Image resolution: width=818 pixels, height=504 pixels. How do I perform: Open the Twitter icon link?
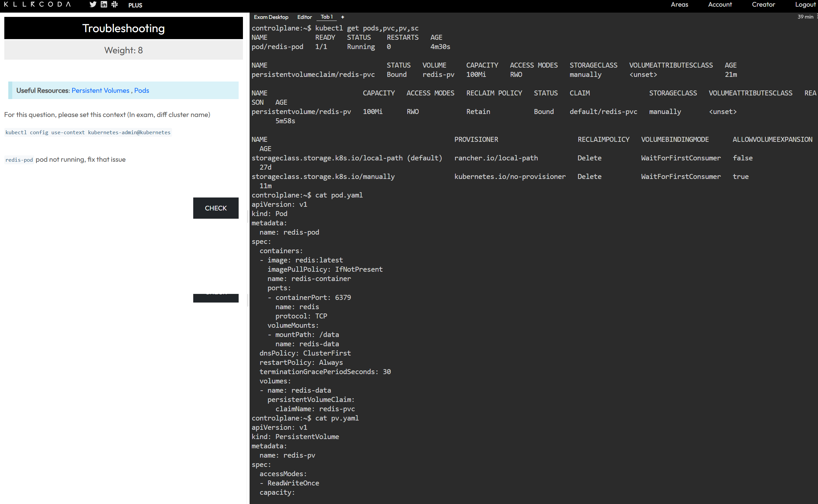[x=93, y=4]
